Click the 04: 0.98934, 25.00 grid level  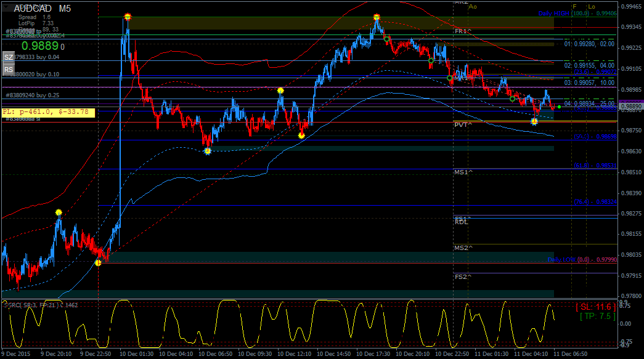click(589, 104)
